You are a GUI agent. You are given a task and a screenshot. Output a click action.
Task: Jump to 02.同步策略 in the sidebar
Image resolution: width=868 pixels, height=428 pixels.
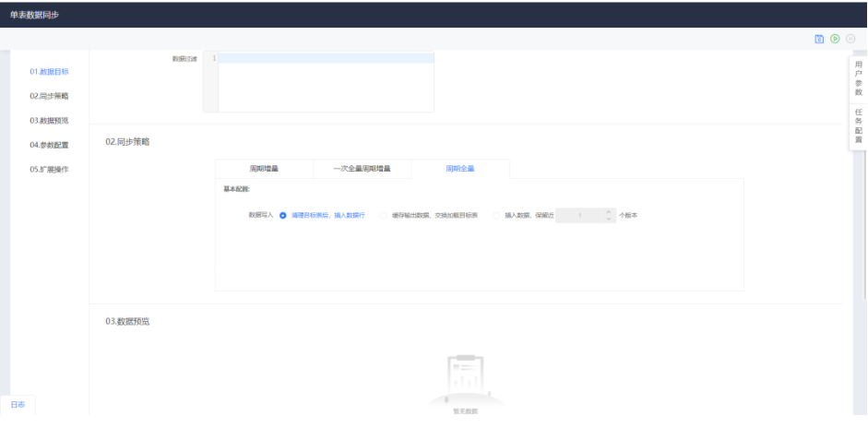(x=49, y=96)
